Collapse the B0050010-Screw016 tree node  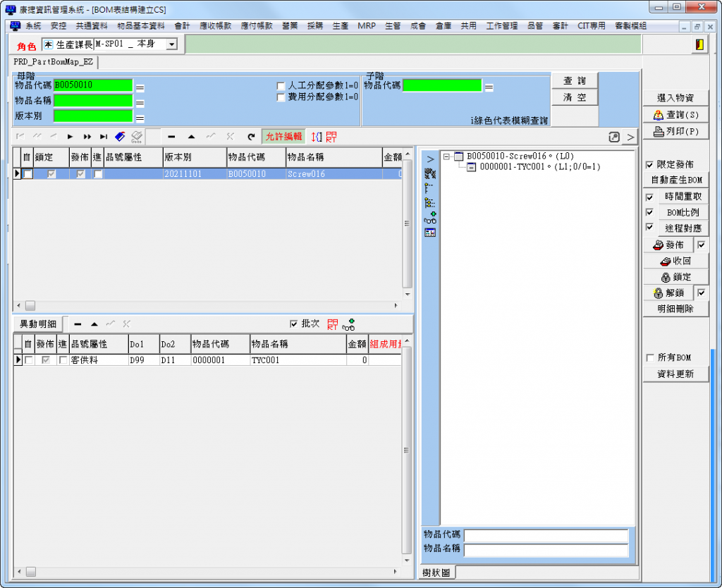click(446, 157)
